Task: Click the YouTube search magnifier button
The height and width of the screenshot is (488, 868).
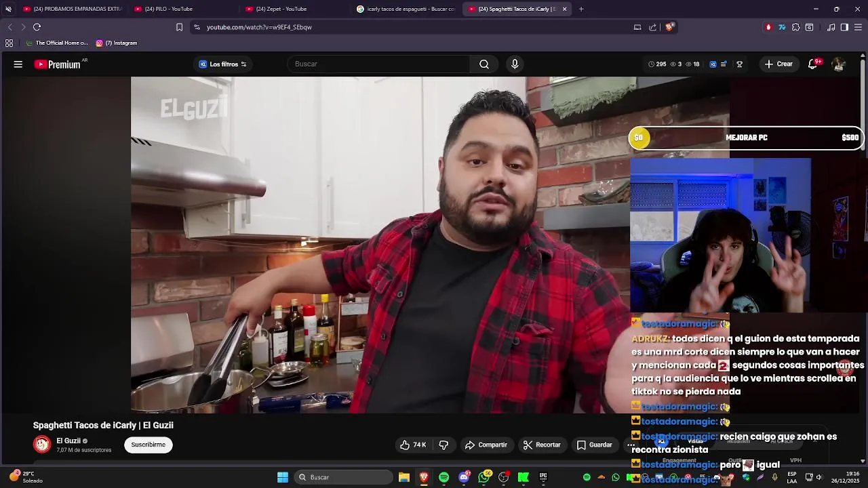Action: (x=484, y=64)
